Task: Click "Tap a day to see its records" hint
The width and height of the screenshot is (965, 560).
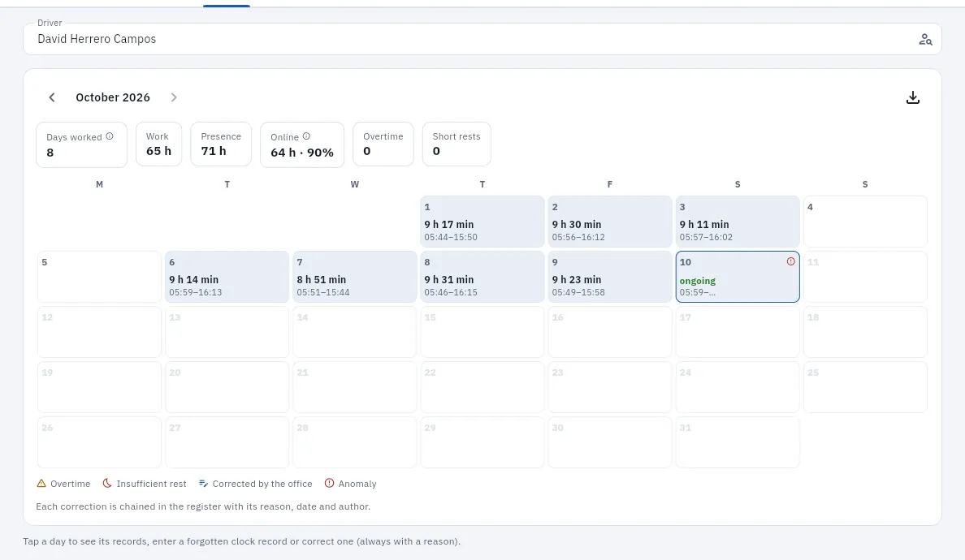Action: 242,541
